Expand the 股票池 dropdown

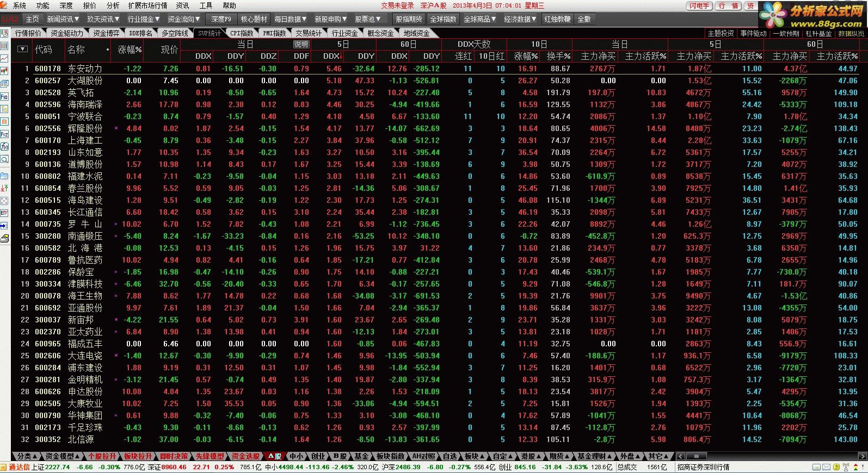click(368, 19)
